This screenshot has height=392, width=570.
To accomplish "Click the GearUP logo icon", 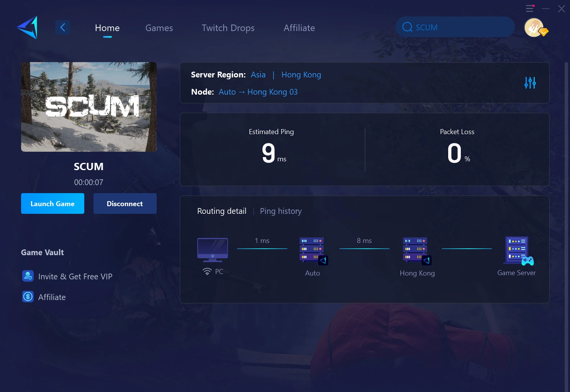I will [x=28, y=28].
